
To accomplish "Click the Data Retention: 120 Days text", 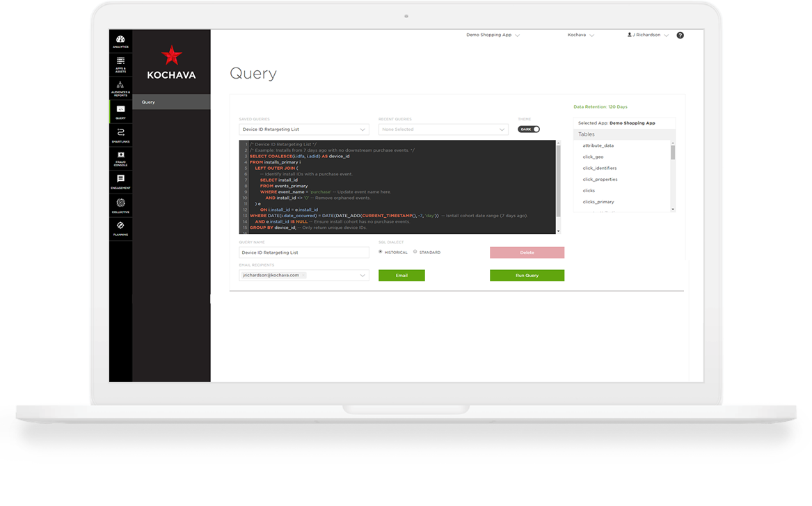I will coord(600,106).
